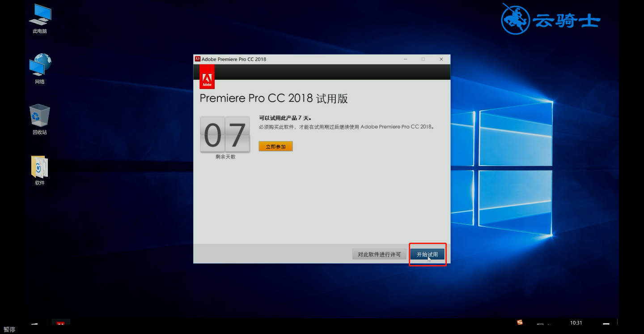
Task: Select the 软件 folder desktop icon
Action: (x=40, y=170)
